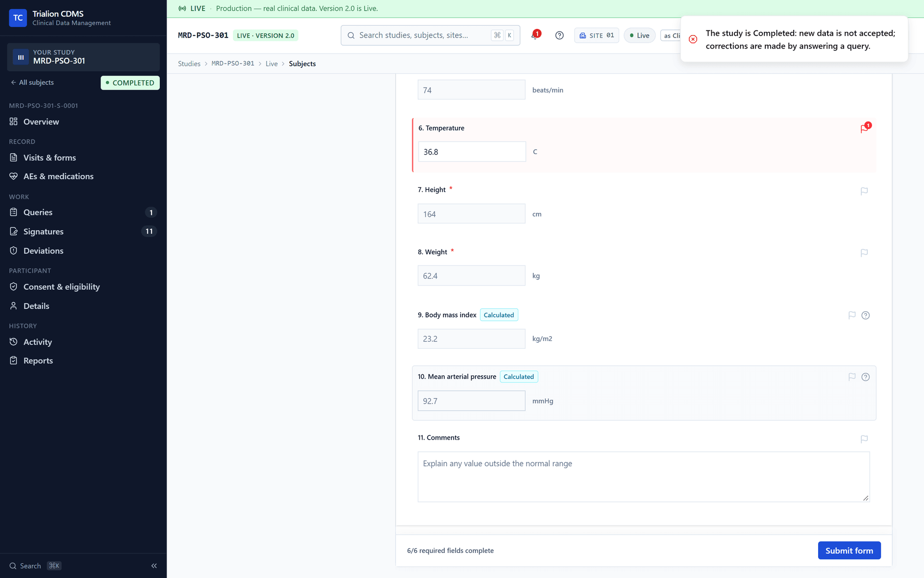Image resolution: width=924 pixels, height=578 pixels.
Task: Flag the Height field for query
Action: click(x=864, y=191)
